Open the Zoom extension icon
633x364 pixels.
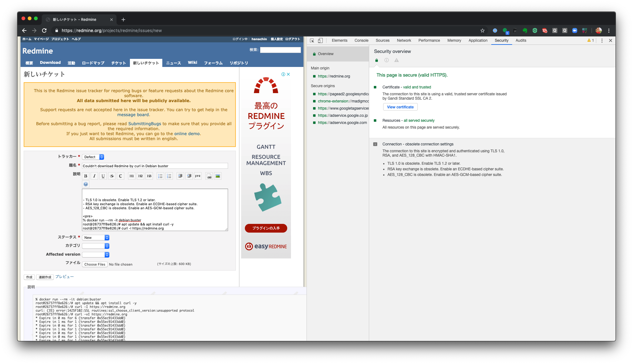coord(575,31)
